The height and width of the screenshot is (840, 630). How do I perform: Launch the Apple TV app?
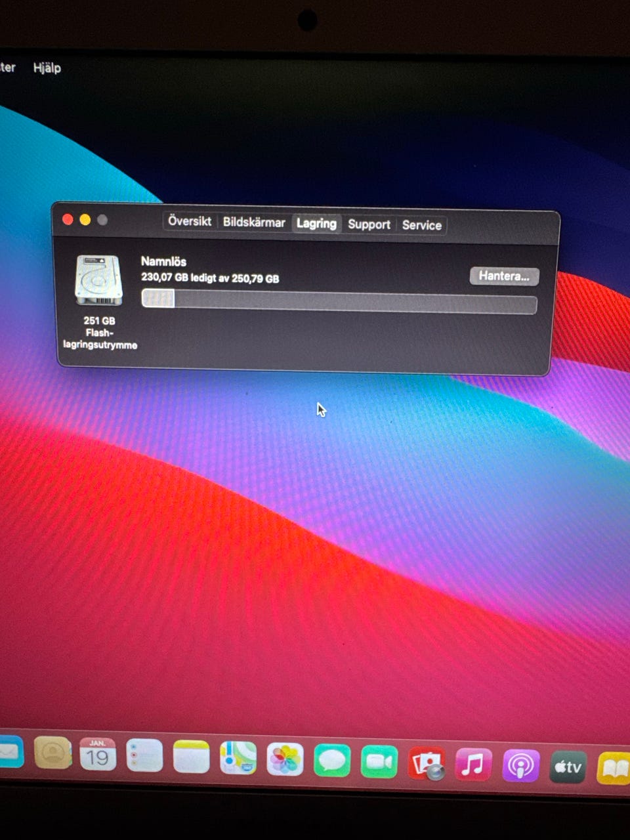tap(568, 767)
